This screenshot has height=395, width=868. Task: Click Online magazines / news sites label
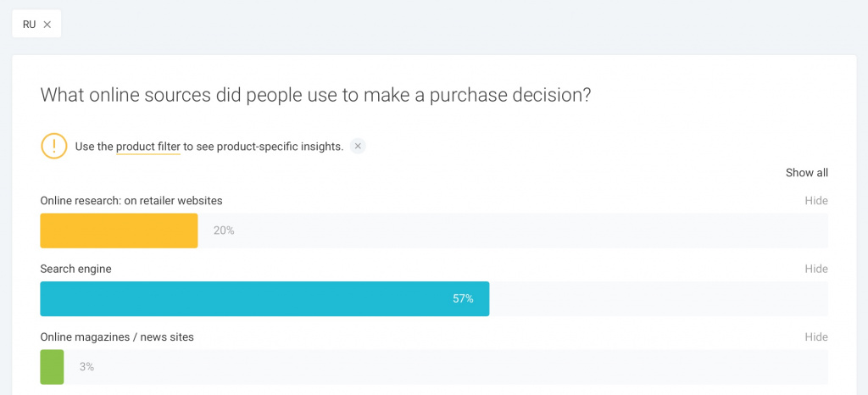[x=117, y=337]
